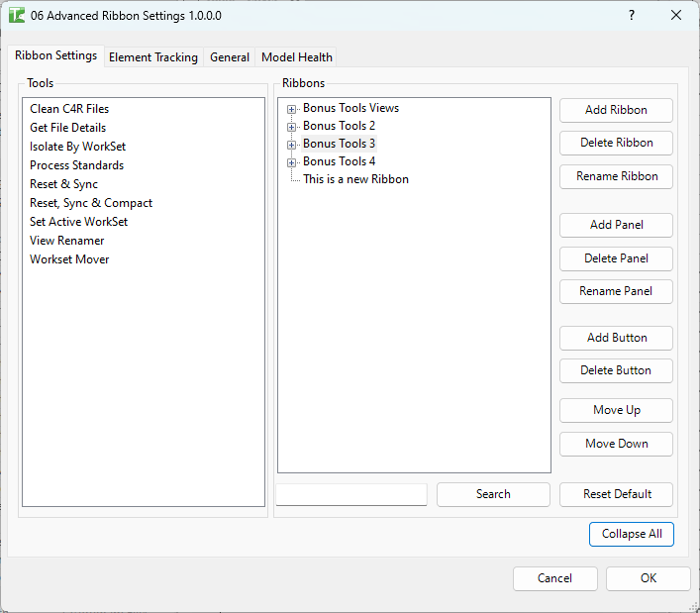Select the Workset Mover tool

(69, 259)
